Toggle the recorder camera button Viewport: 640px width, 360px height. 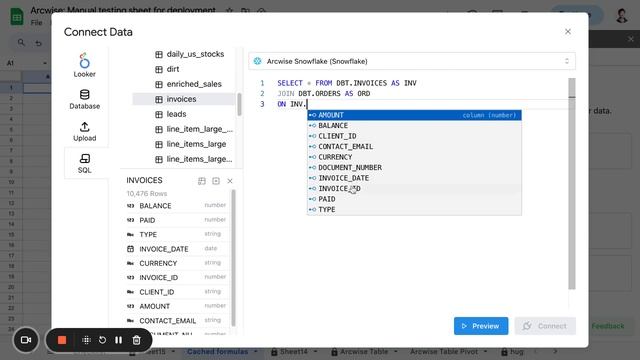pos(26,340)
